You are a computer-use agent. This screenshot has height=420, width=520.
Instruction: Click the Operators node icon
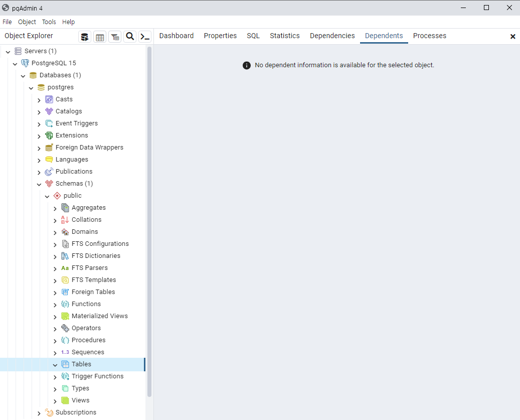(x=65, y=328)
